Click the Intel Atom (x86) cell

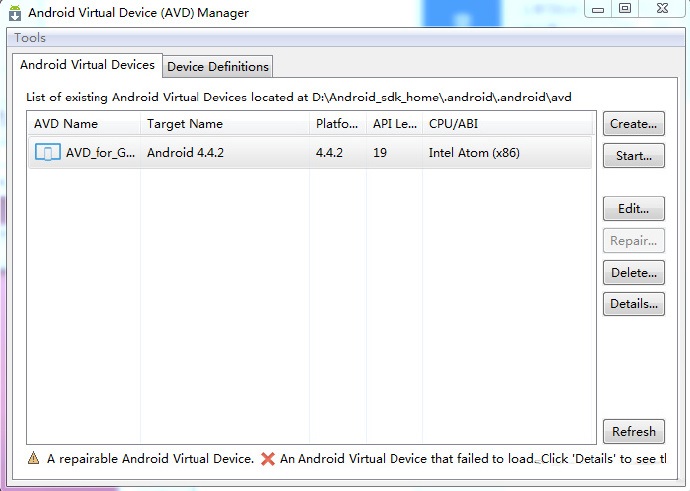point(474,153)
